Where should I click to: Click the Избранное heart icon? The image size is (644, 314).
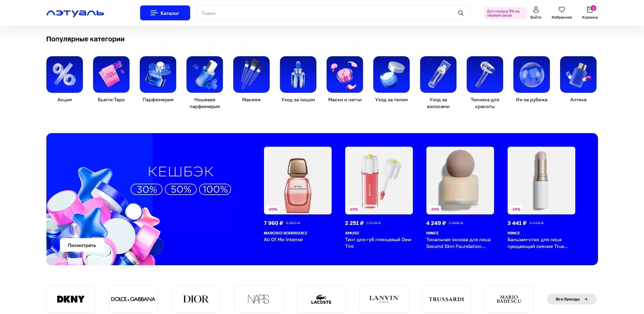click(x=561, y=10)
